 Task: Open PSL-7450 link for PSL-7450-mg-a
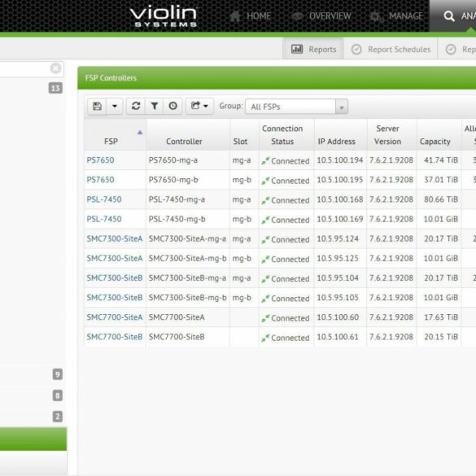click(104, 199)
